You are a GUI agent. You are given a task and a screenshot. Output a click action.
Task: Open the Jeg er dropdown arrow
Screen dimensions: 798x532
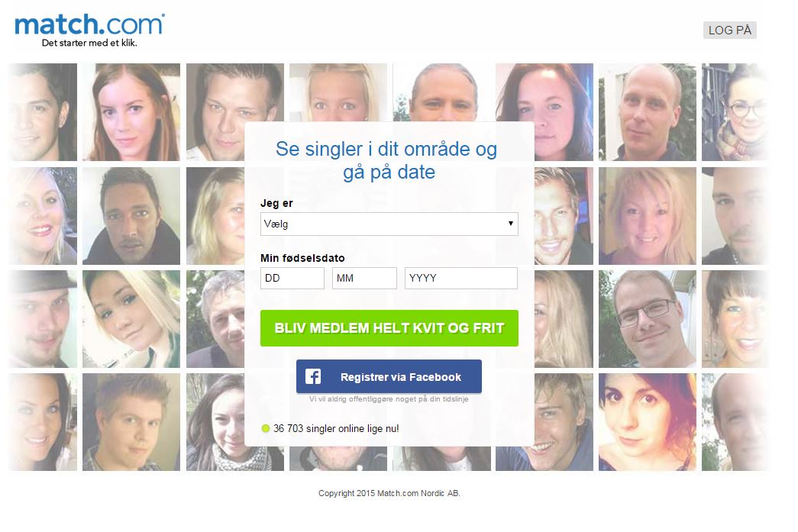(510, 224)
